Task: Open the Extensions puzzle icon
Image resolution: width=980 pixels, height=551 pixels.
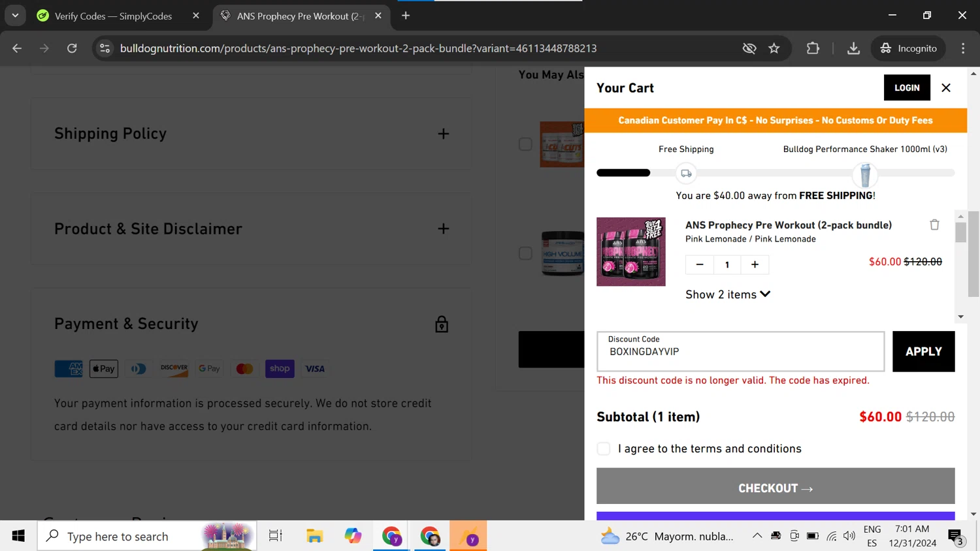Action: 813,48
